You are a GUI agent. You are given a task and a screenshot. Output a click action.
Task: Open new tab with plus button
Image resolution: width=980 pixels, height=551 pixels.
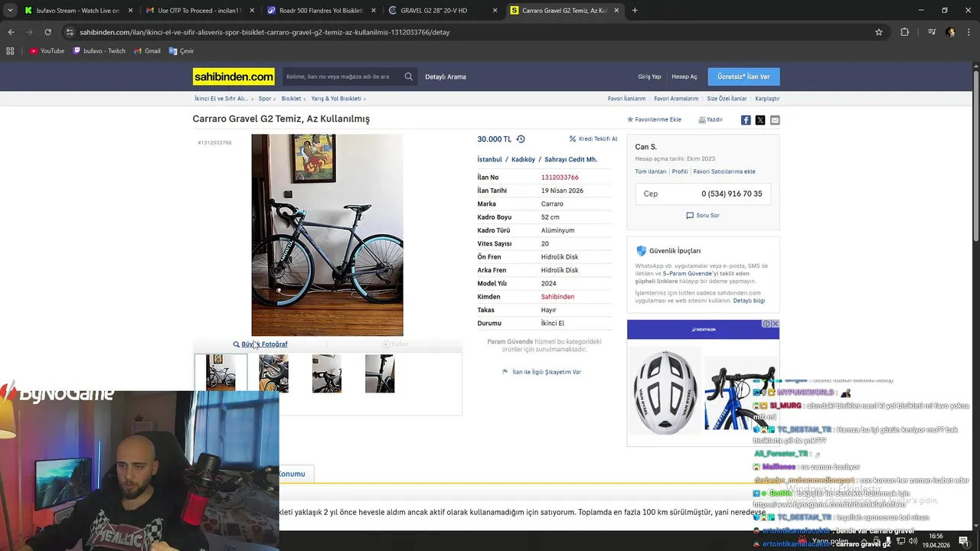tap(635, 11)
